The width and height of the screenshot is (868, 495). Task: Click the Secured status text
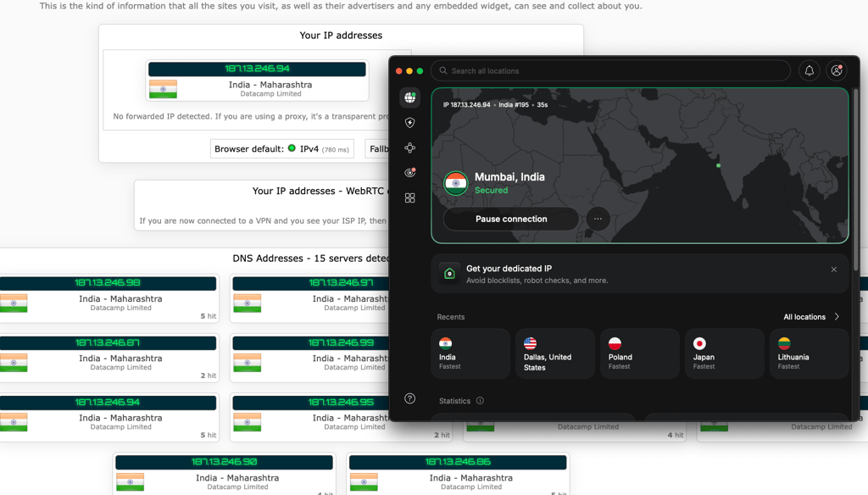pyautogui.click(x=491, y=191)
